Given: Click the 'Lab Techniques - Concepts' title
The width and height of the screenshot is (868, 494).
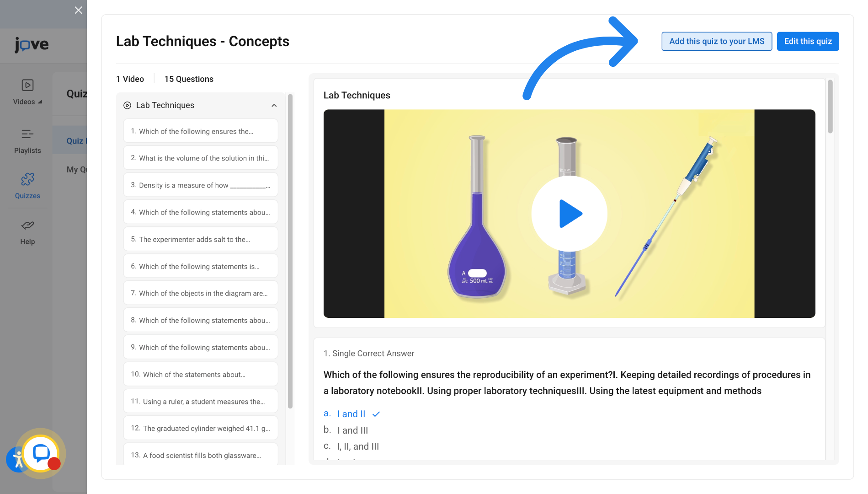Looking at the screenshot, I should pyautogui.click(x=202, y=41).
